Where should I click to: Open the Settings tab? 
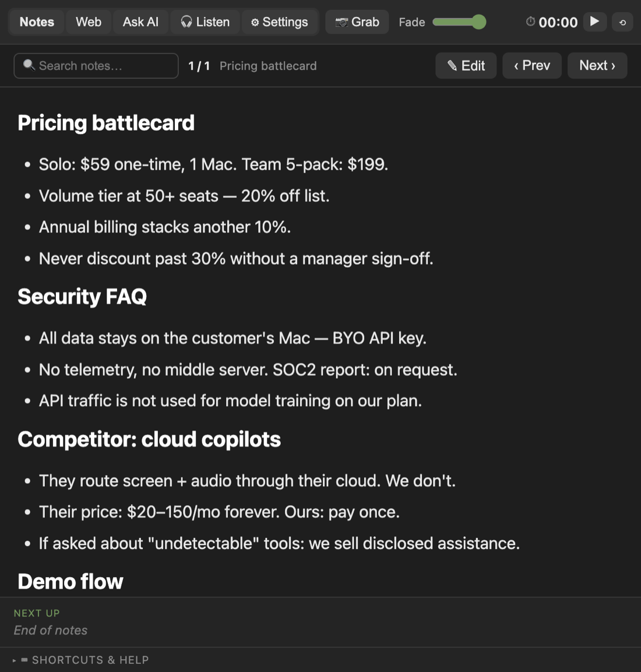(x=279, y=22)
